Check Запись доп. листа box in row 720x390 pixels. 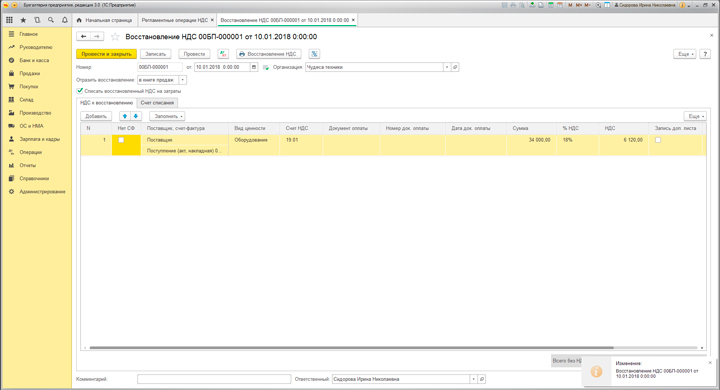[658, 140]
